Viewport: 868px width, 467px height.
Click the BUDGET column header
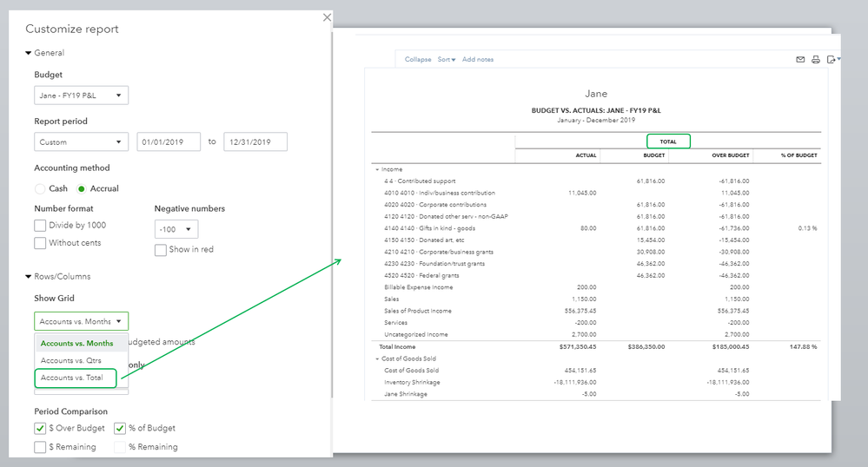tap(653, 155)
